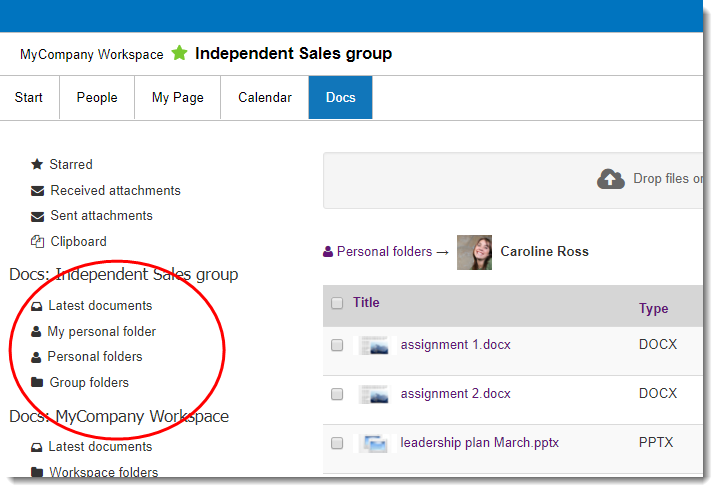Click the Group folders folder icon
The width and height of the screenshot is (718, 492).
point(37,383)
